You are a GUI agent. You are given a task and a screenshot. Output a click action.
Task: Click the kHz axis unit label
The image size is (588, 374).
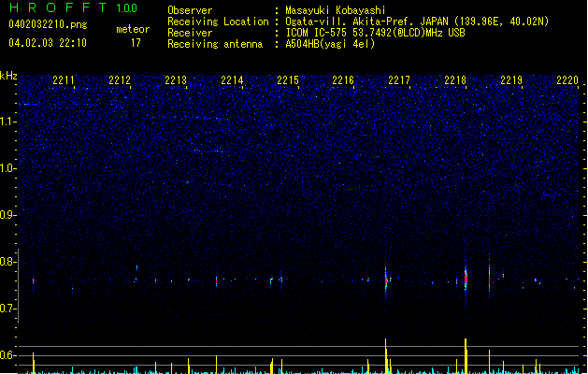8,76
